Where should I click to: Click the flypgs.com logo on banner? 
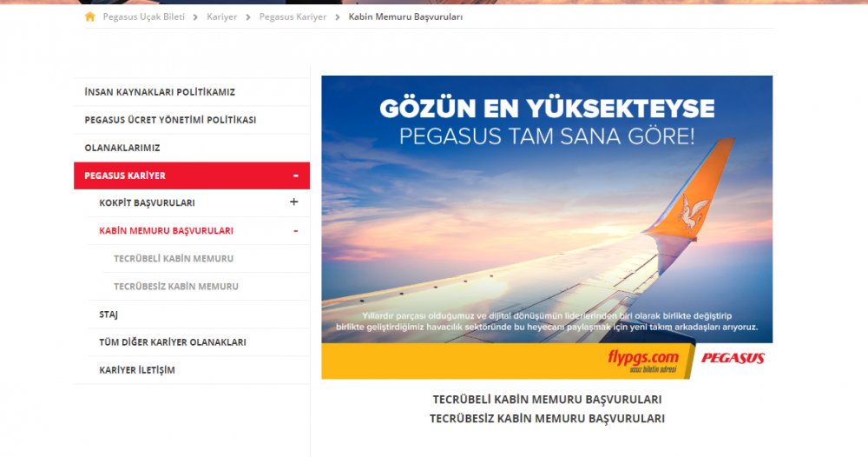pos(642,359)
